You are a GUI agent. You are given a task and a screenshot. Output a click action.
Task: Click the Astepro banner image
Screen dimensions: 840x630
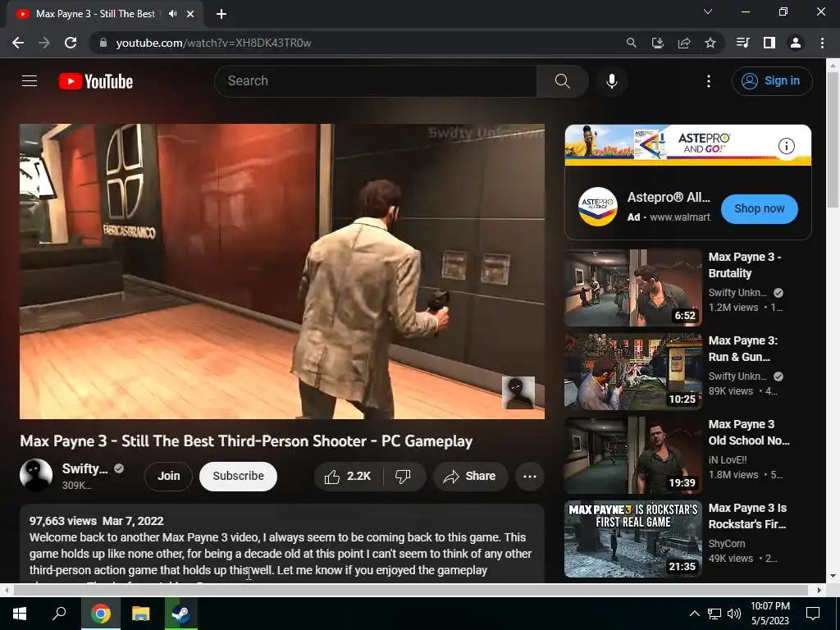(688, 144)
